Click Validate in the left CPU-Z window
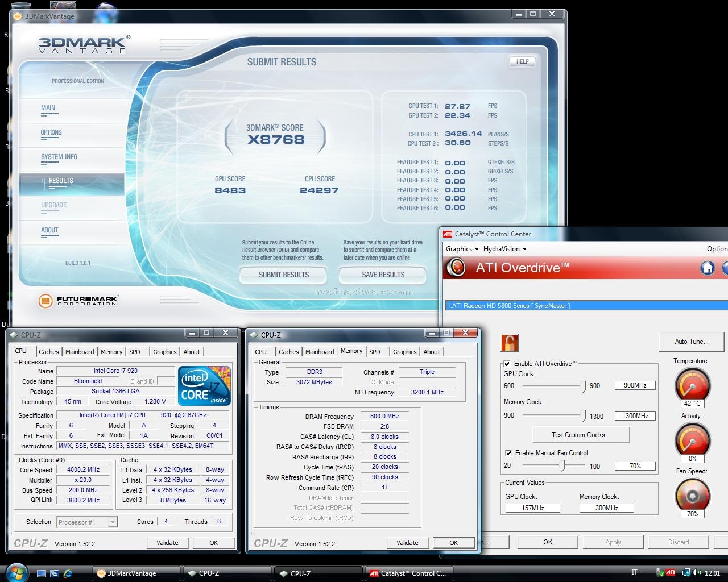728x582 pixels. click(x=167, y=543)
